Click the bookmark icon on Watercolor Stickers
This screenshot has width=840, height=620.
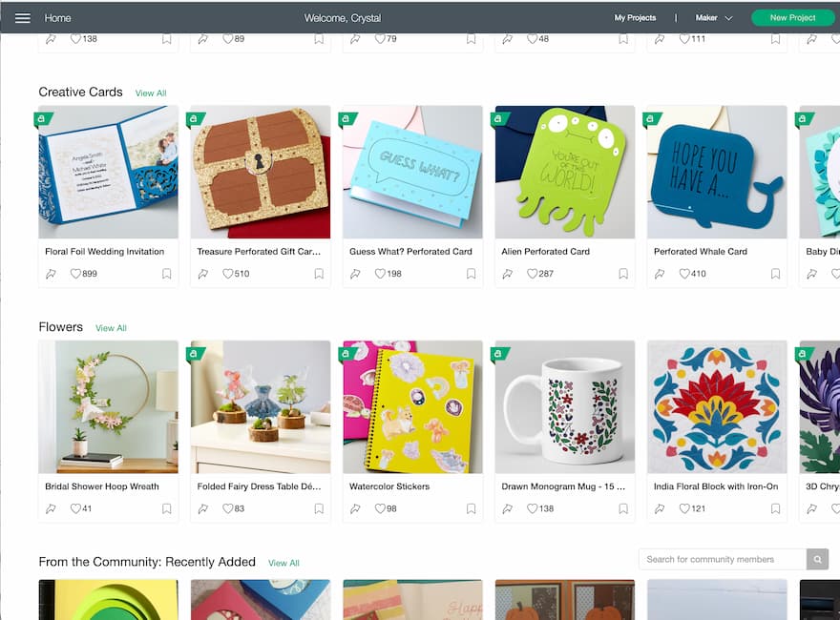pos(471,508)
